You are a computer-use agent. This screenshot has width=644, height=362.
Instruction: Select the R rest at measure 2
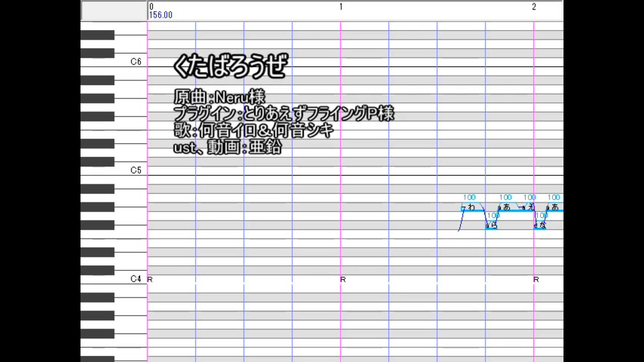[x=536, y=280]
